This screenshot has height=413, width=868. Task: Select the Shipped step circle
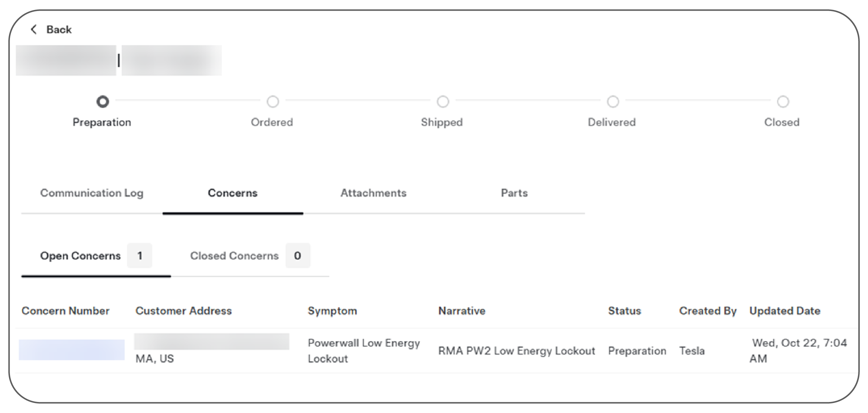[x=443, y=102]
